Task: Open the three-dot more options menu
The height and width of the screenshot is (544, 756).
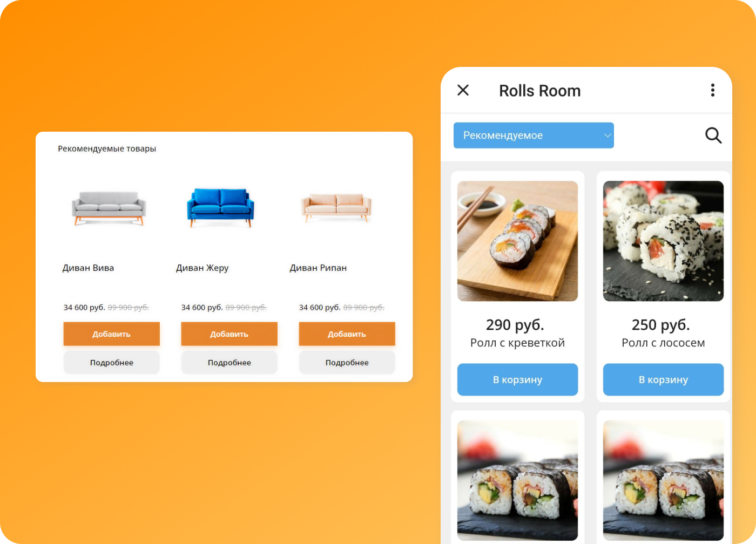Action: tap(712, 90)
